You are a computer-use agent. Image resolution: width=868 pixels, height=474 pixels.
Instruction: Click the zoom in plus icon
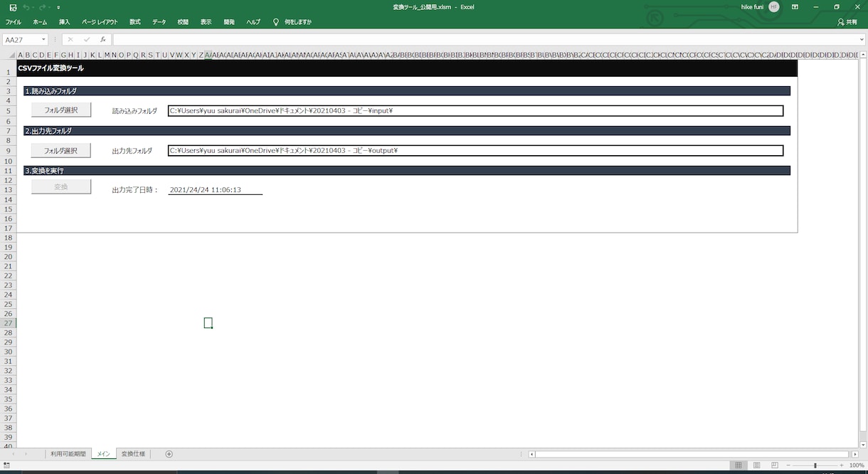click(x=842, y=465)
